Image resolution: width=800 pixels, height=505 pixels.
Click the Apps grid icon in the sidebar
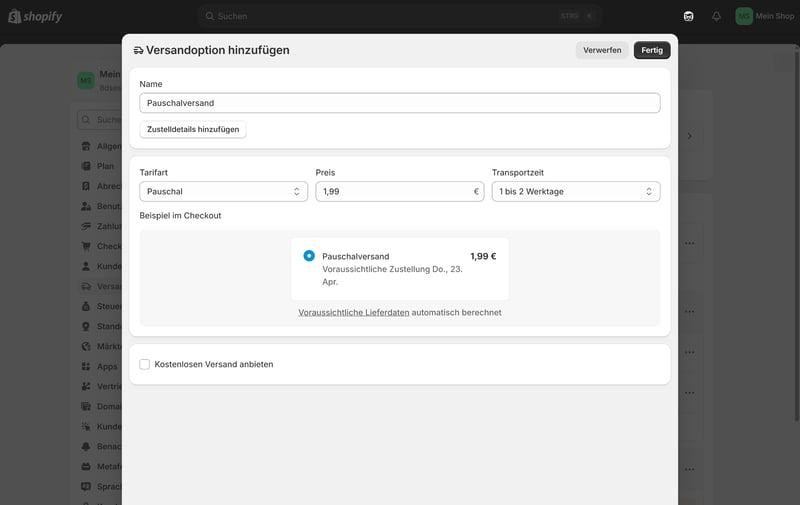[x=87, y=367]
